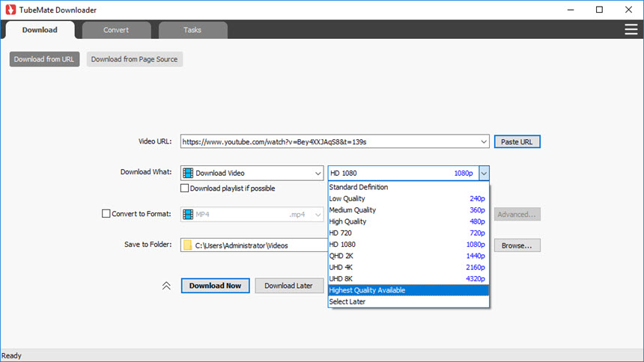This screenshot has height=362, width=644.
Task: Enable Download playlist if possible checkbox
Action: [185, 188]
